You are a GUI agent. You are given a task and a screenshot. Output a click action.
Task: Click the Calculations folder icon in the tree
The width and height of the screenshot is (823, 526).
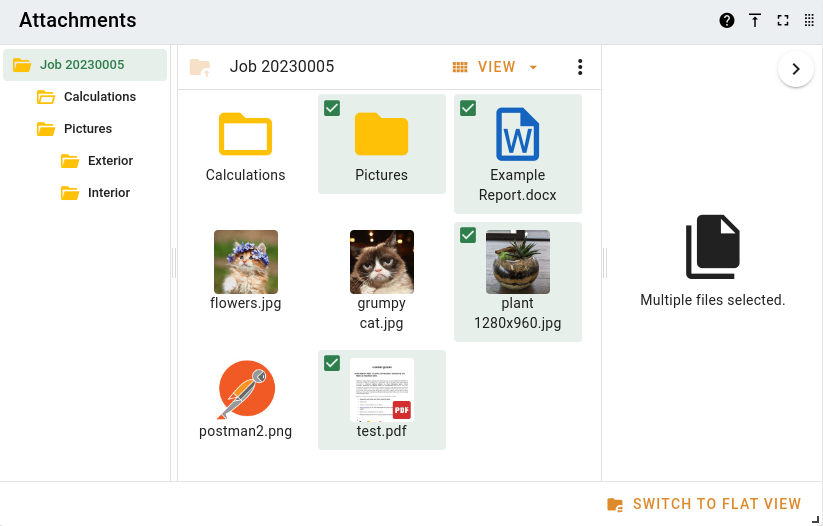pyautogui.click(x=46, y=97)
